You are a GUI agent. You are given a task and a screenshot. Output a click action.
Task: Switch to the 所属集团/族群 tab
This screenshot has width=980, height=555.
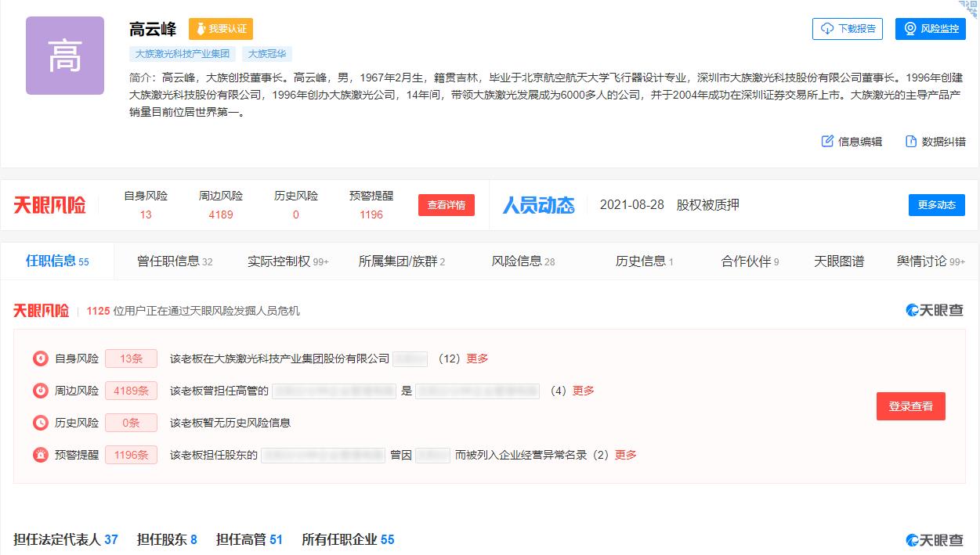pos(402,261)
